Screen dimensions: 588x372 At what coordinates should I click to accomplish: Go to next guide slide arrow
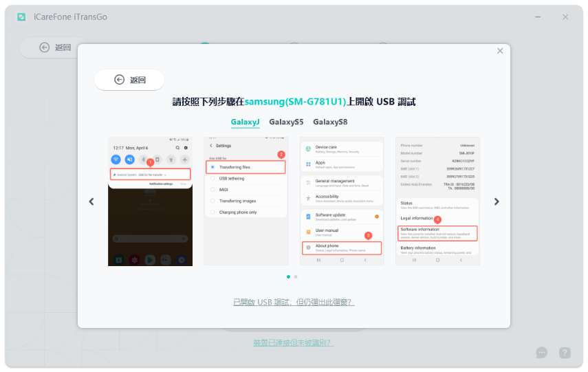click(x=497, y=201)
